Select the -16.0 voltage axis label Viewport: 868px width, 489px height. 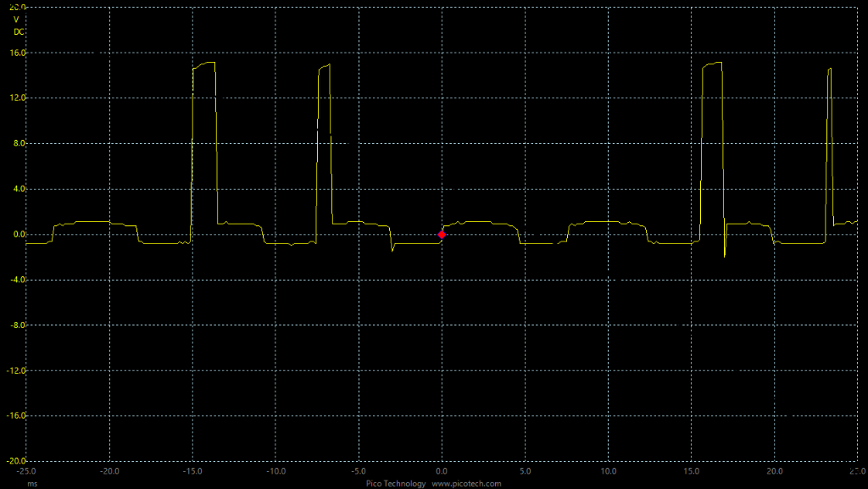[x=16, y=416]
